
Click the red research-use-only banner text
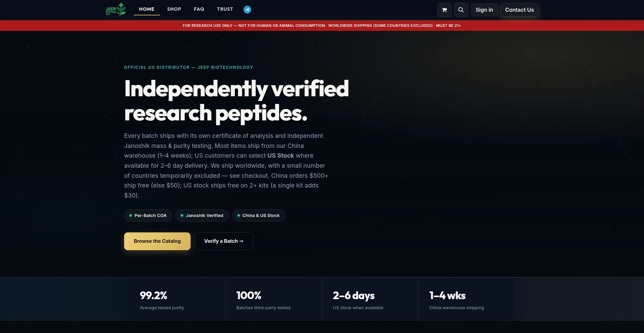point(322,25)
